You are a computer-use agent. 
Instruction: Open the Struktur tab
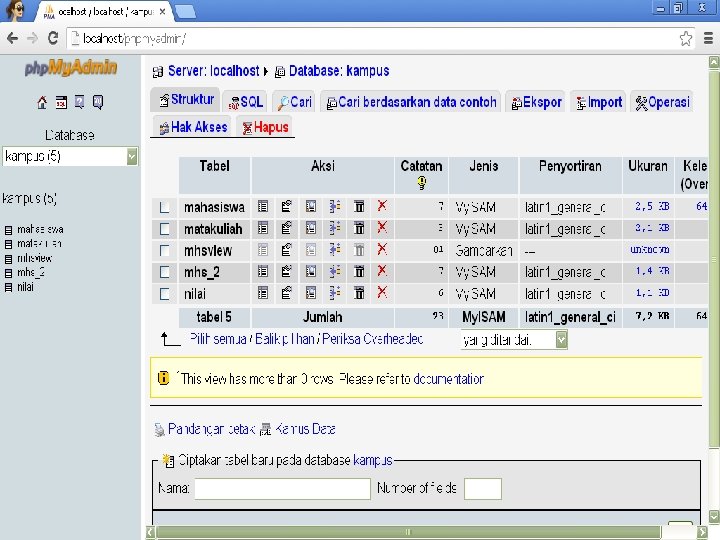tap(186, 100)
